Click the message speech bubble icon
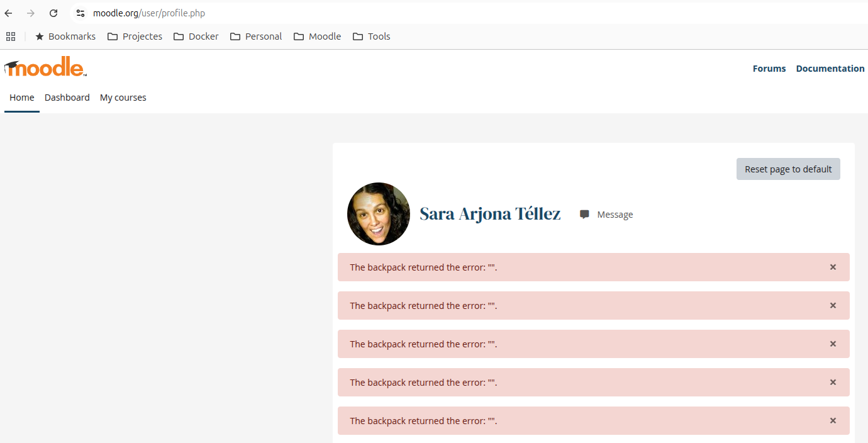 (585, 215)
